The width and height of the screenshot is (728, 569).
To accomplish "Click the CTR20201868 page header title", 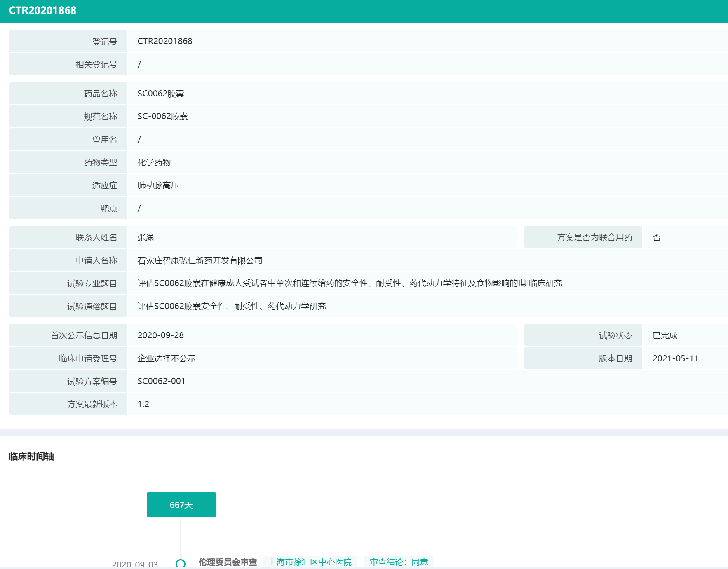I will 42,11.
